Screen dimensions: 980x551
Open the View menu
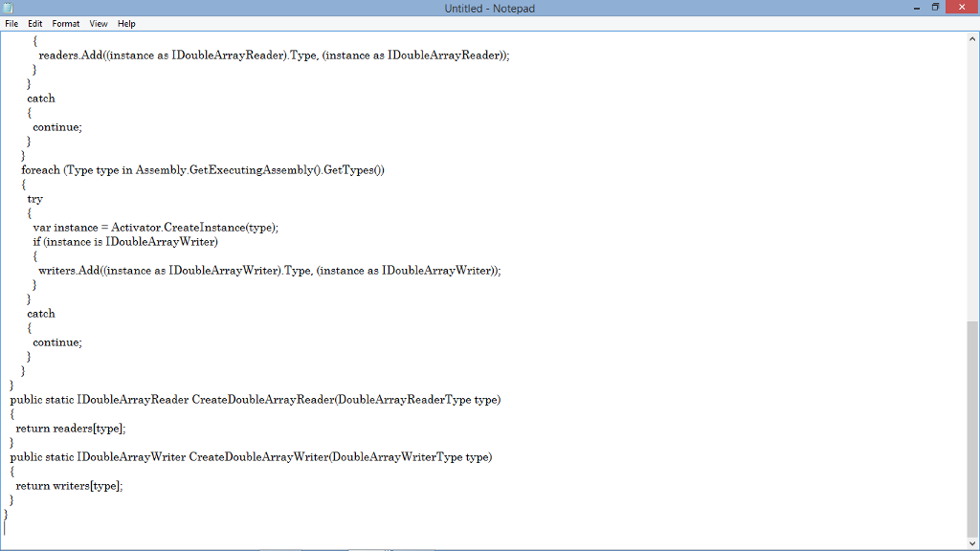99,24
